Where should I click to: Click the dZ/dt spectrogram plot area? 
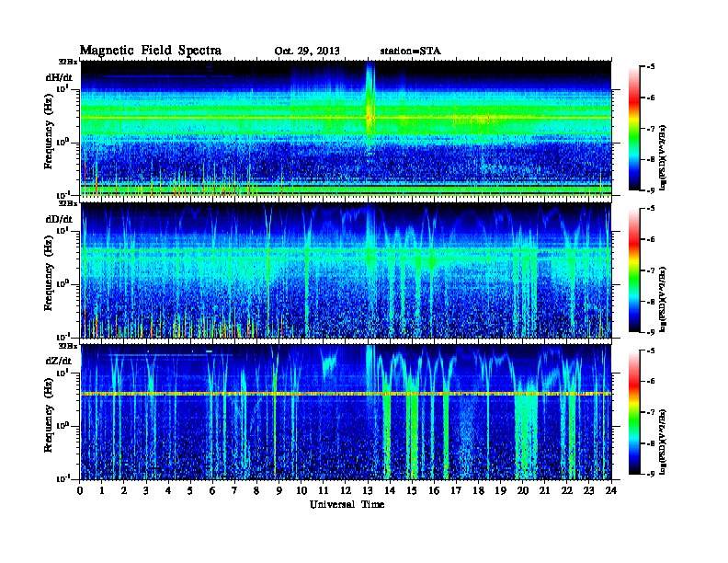click(346, 412)
